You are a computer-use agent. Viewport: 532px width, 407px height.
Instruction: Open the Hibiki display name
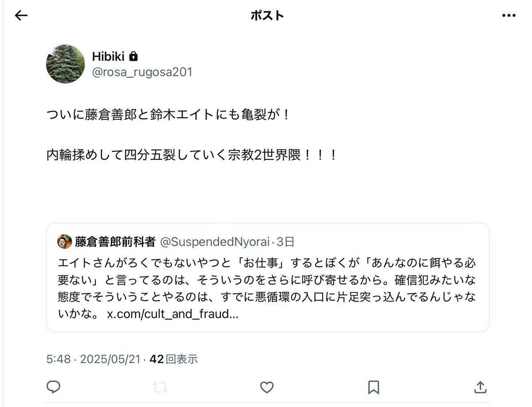click(108, 56)
